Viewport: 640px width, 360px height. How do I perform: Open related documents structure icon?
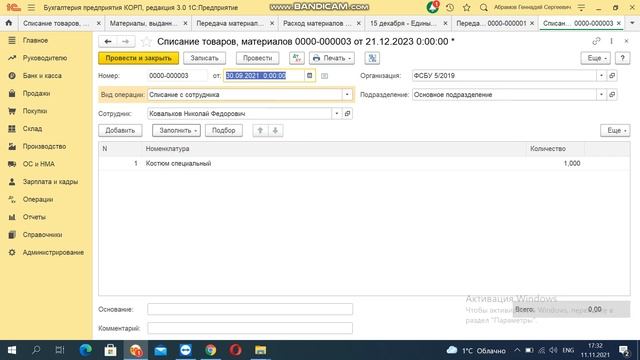372,58
